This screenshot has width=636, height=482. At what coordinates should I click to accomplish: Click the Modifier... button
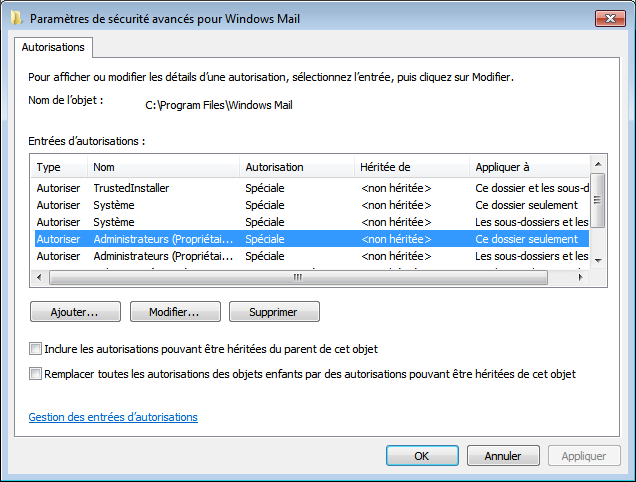tap(175, 312)
